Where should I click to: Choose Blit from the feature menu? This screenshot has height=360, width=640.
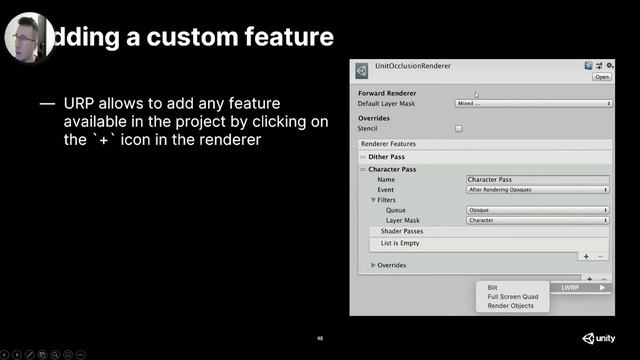tap(492, 288)
